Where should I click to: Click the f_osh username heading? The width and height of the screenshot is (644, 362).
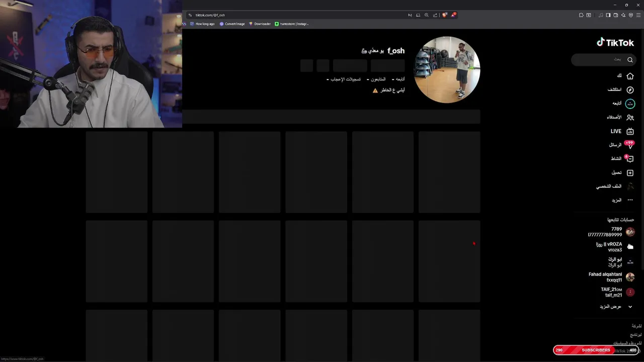(x=396, y=51)
